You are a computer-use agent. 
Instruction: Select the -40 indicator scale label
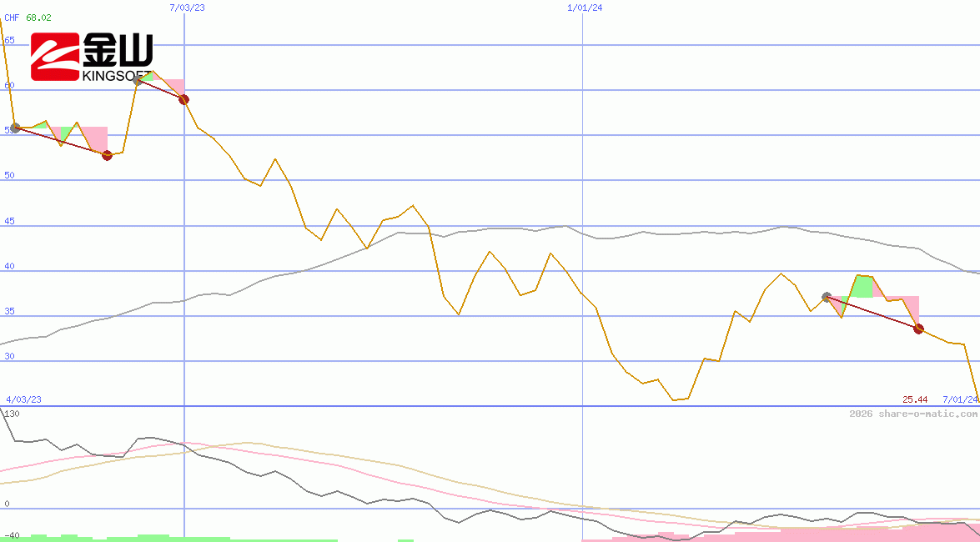click(12, 535)
